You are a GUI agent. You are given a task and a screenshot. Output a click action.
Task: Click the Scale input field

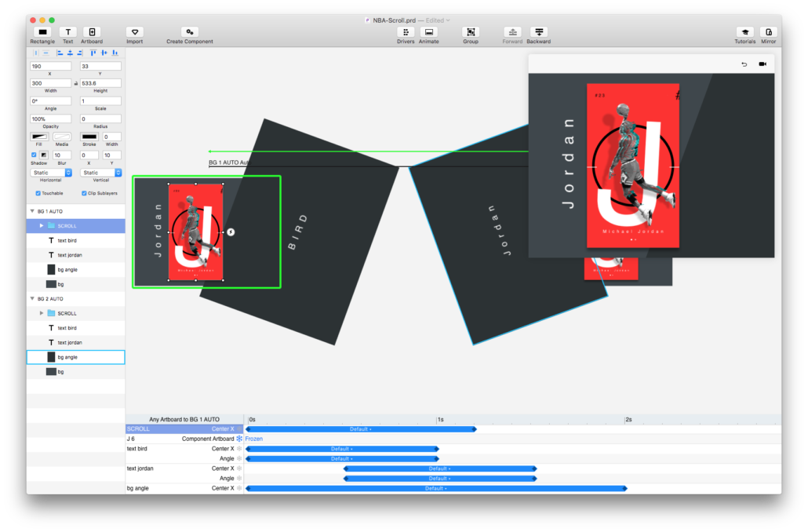(100, 101)
